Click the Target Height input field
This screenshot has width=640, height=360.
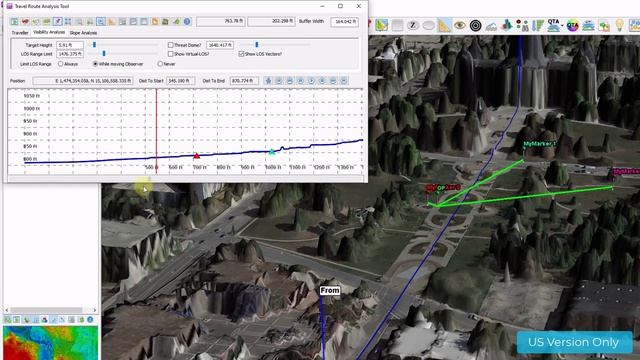tap(70, 45)
